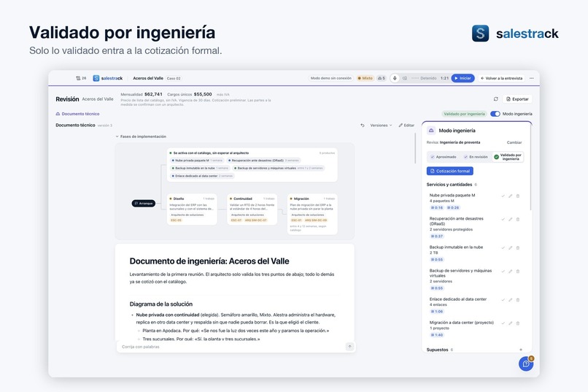Confirm the Enlace dedicado al data center checkmark
Screen dimensions: 588x392
pyautogui.click(x=503, y=300)
